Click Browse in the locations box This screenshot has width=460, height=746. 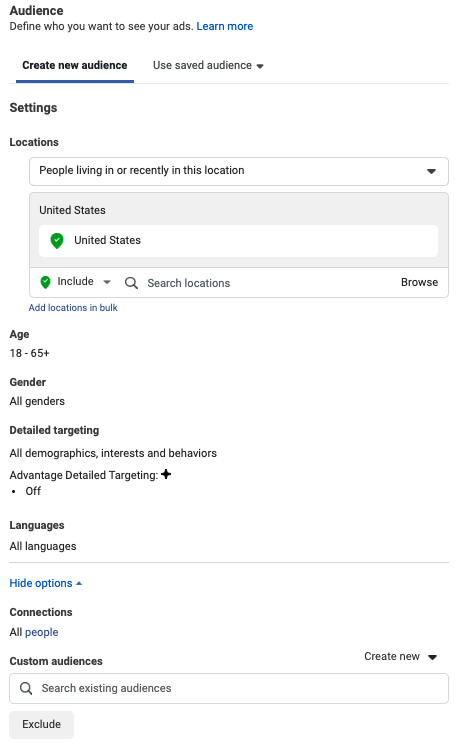[419, 283]
